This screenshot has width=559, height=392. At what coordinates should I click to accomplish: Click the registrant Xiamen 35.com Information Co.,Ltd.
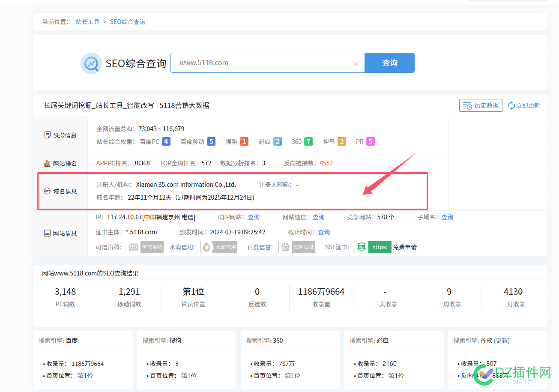[186, 185]
